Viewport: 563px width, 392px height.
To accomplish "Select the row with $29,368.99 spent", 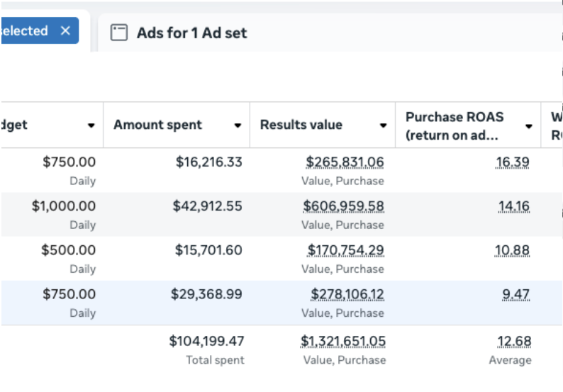I will tap(281, 303).
